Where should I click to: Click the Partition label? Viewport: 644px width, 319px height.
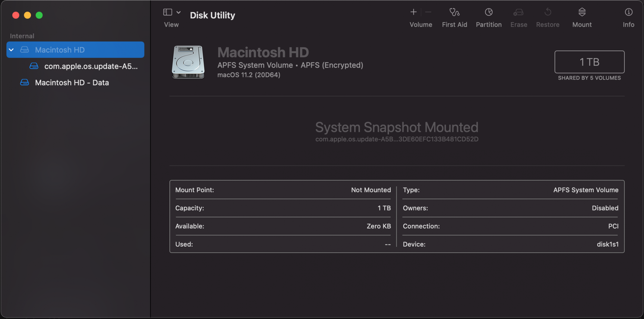tap(489, 25)
